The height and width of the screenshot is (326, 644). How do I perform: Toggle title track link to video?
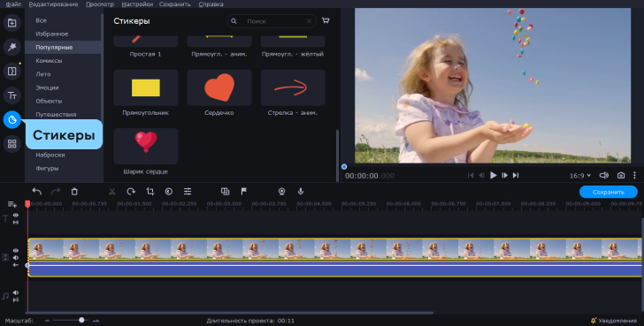coord(16,223)
